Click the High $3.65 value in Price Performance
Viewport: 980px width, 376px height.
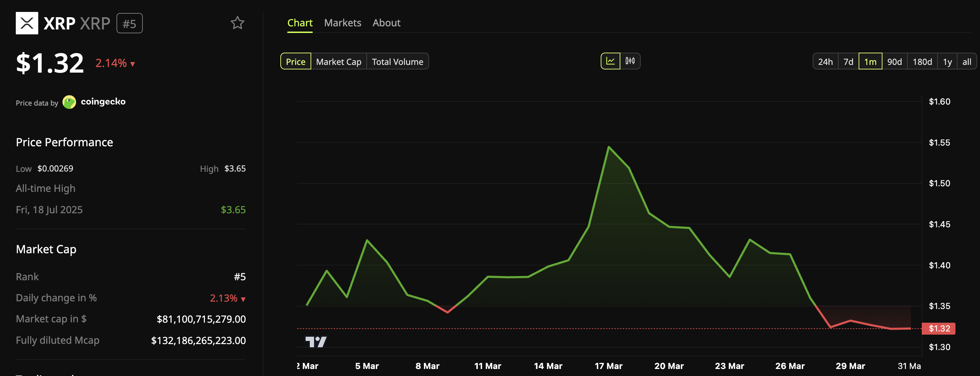[235, 168]
